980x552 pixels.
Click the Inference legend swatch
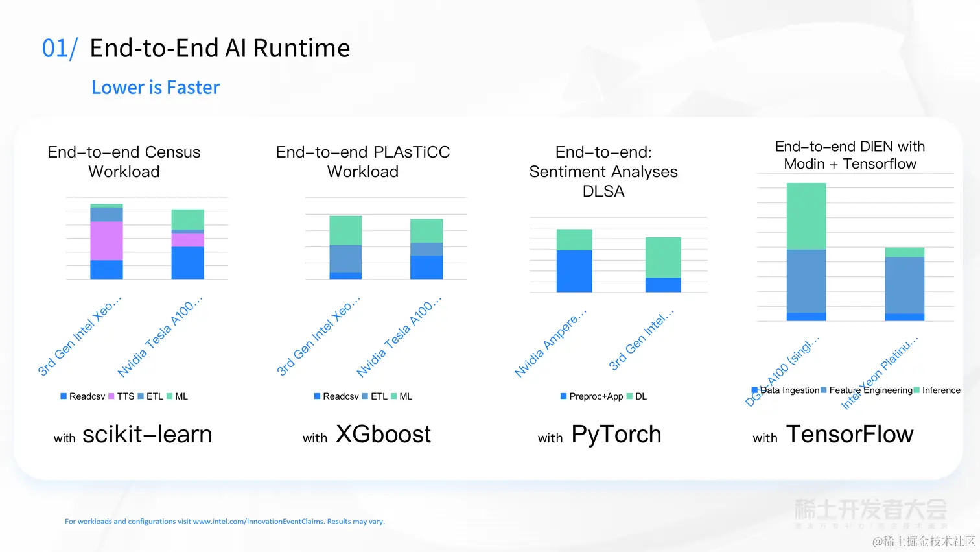point(916,390)
